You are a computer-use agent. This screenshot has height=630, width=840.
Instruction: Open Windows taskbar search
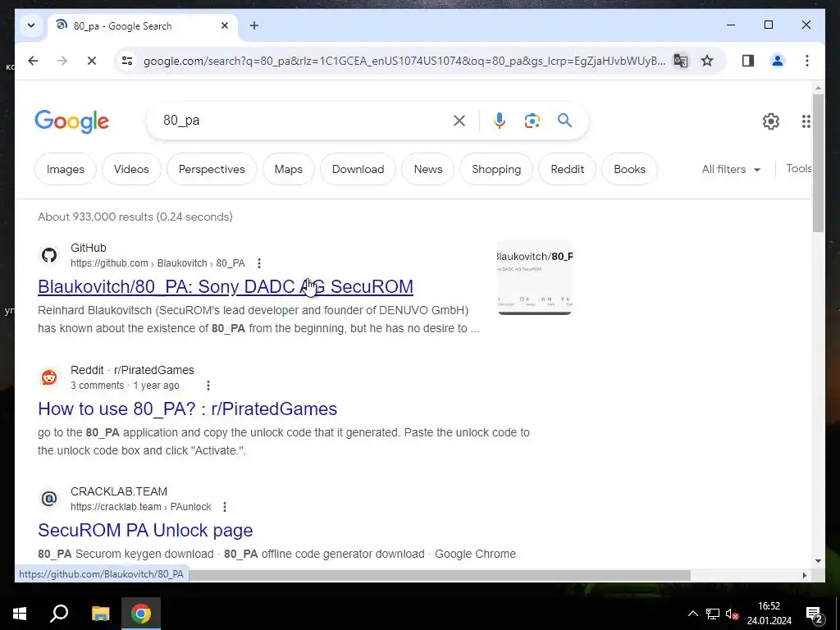coord(59,614)
